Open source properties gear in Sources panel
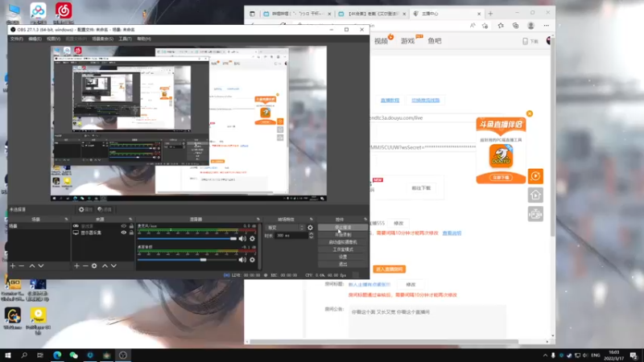644x362 pixels. (94, 266)
